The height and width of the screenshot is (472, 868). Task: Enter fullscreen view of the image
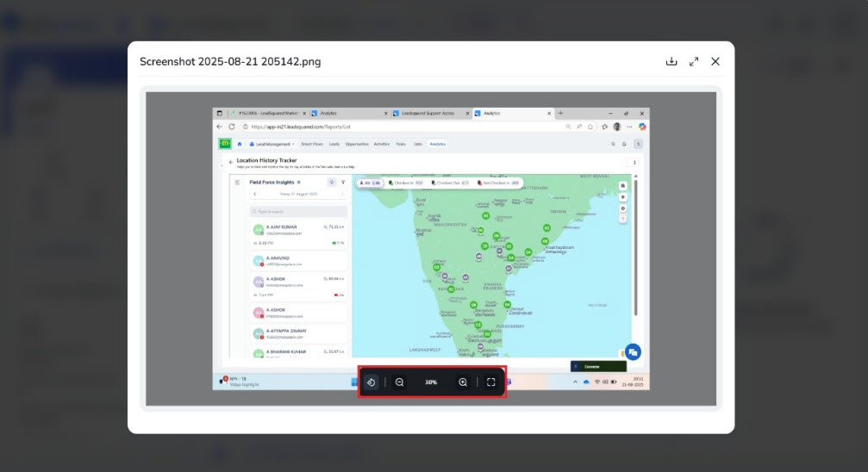click(491, 382)
